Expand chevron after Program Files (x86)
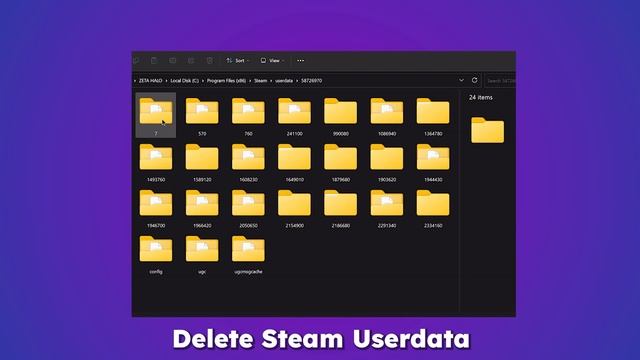 pyautogui.click(x=250, y=81)
